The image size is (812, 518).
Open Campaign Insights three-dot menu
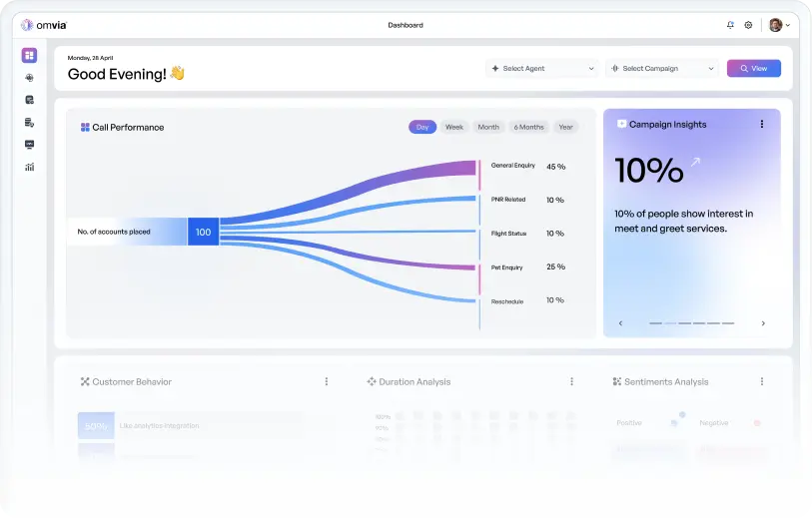pyautogui.click(x=762, y=124)
